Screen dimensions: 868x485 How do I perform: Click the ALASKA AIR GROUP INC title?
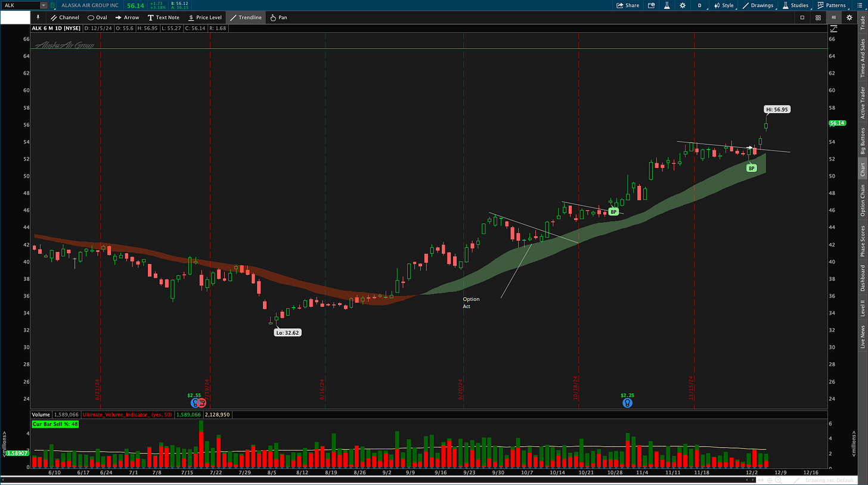(89, 5)
